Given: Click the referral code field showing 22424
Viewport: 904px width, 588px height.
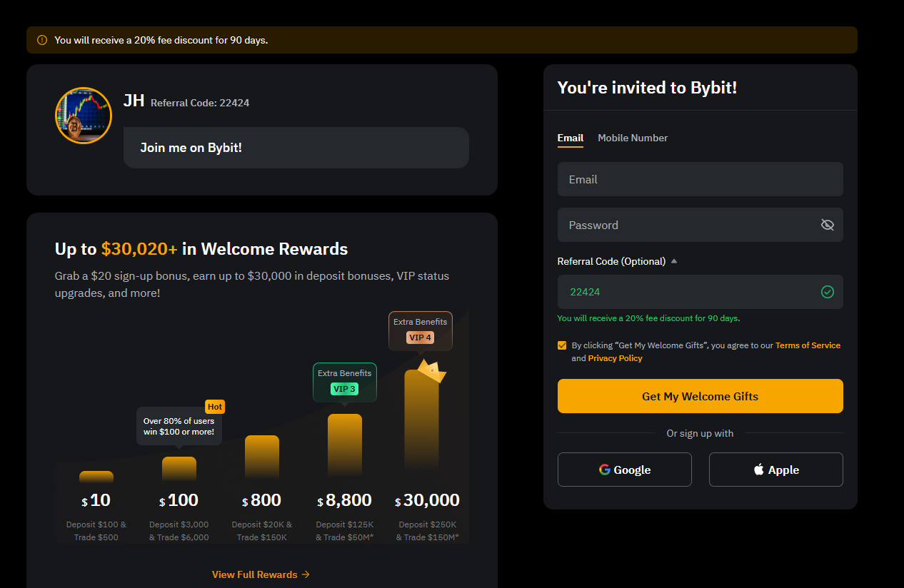Looking at the screenshot, I should click(x=700, y=292).
